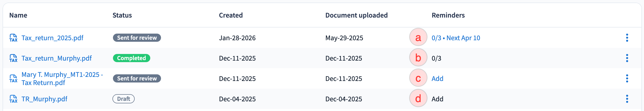
Task: Click the Status column header
Action: pos(122,15)
